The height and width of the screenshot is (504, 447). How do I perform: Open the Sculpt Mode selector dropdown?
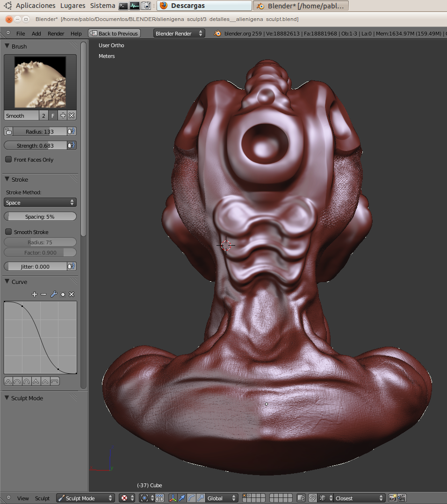pyautogui.click(x=86, y=498)
